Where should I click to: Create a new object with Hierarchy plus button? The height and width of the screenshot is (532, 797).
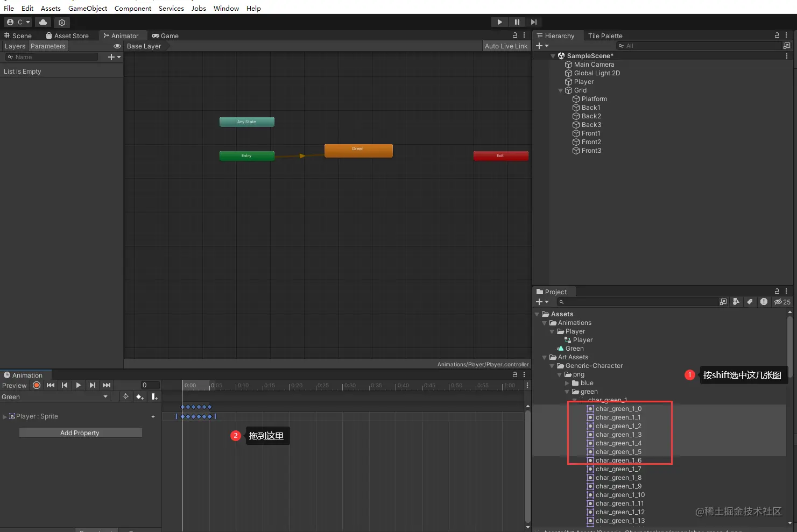coord(542,46)
